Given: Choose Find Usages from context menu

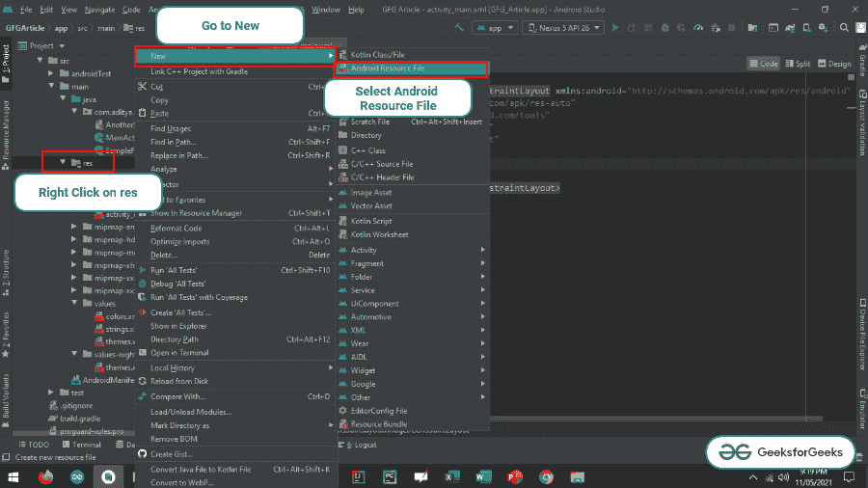Looking at the screenshot, I should click(171, 128).
